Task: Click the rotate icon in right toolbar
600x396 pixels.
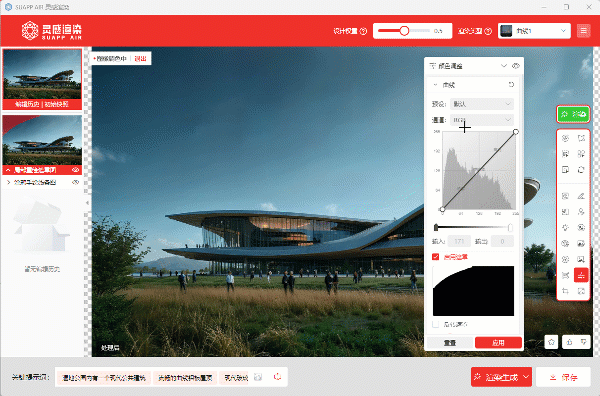Action: coord(581,169)
